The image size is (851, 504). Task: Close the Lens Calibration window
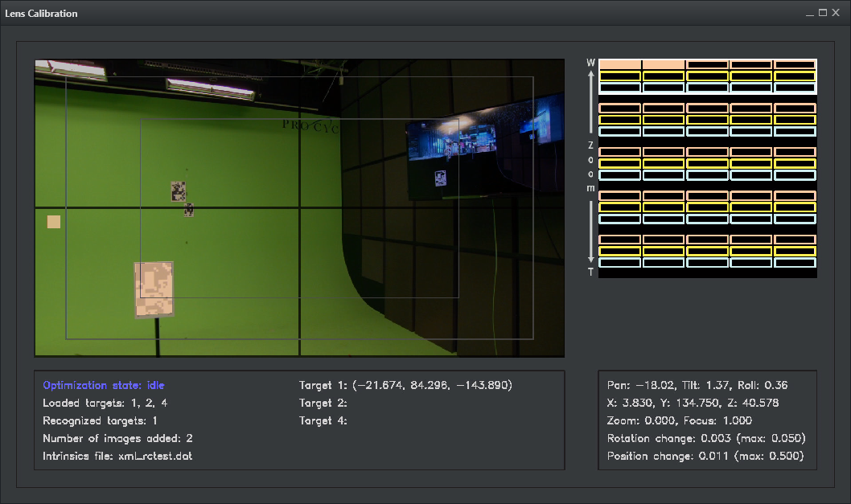click(836, 13)
